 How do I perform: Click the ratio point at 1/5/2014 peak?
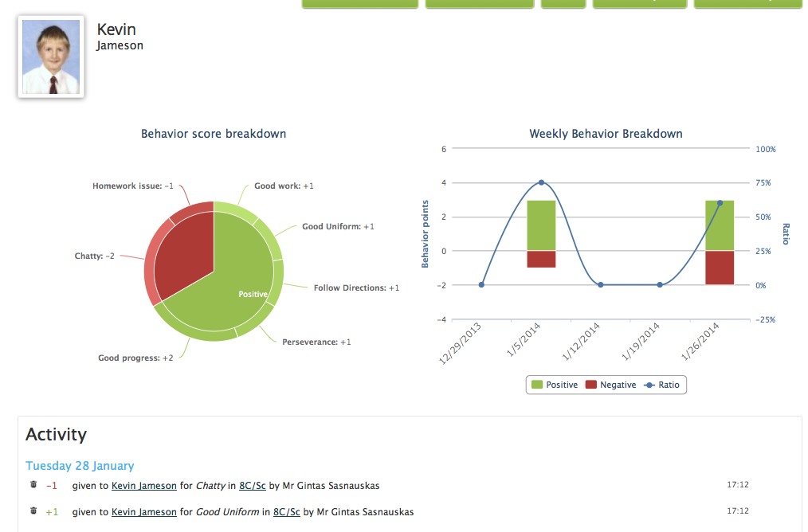tap(541, 183)
